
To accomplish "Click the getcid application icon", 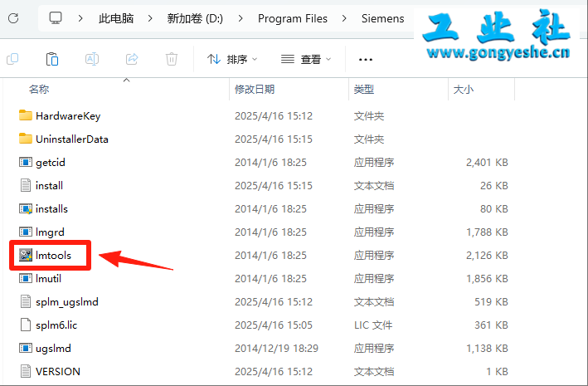I will 26,162.
